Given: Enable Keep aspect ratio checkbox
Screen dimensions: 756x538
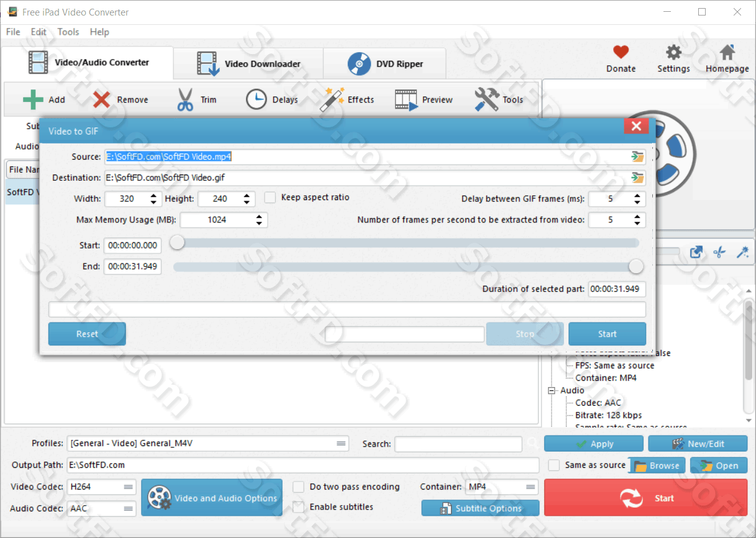Looking at the screenshot, I should coord(270,198).
